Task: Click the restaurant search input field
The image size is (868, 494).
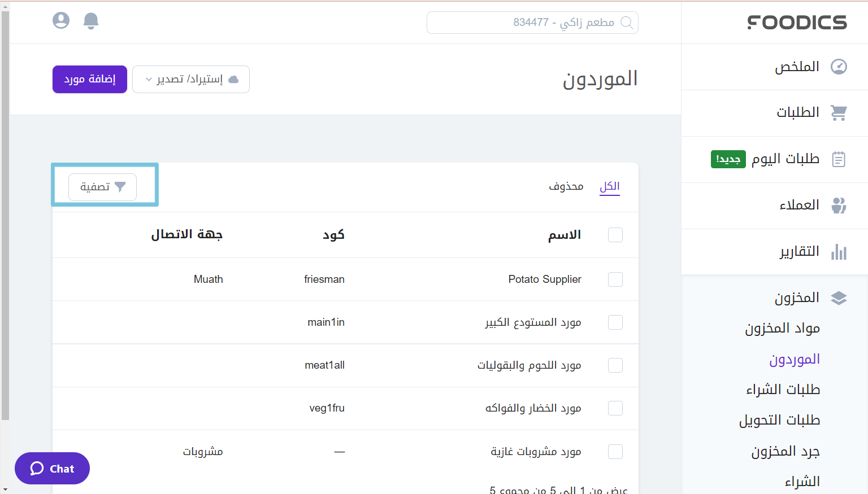Action: pos(532,22)
